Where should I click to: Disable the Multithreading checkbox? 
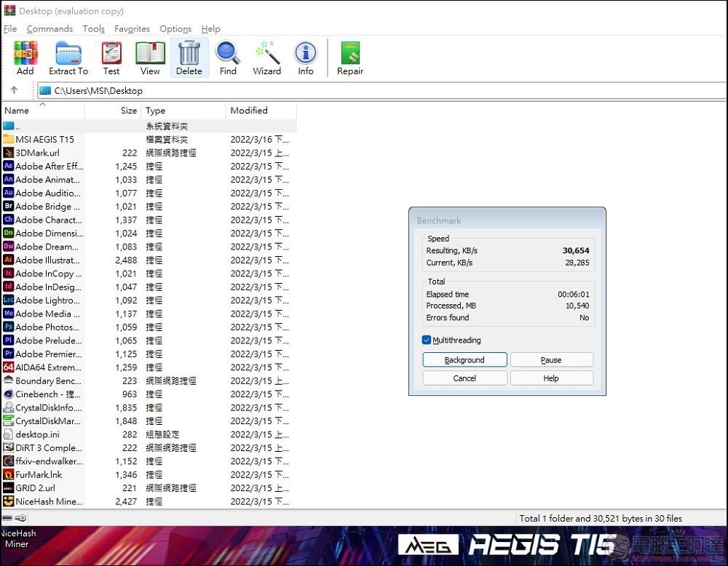point(426,340)
